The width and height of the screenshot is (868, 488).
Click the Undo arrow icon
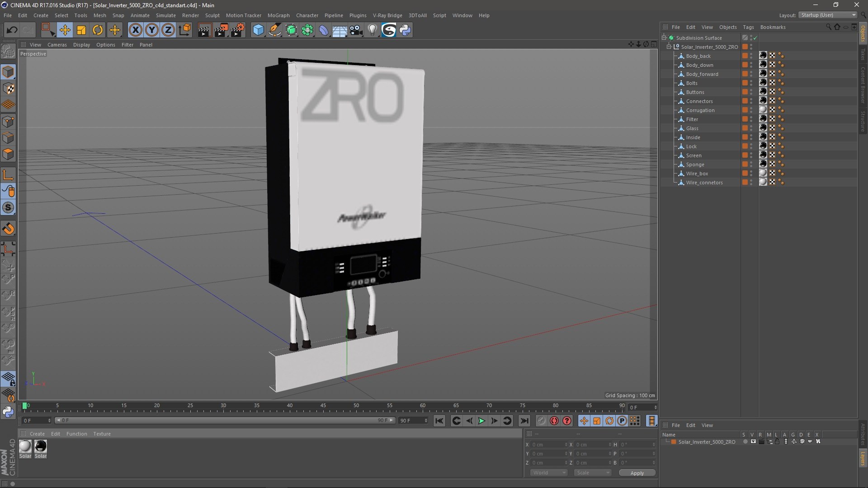[x=12, y=30]
